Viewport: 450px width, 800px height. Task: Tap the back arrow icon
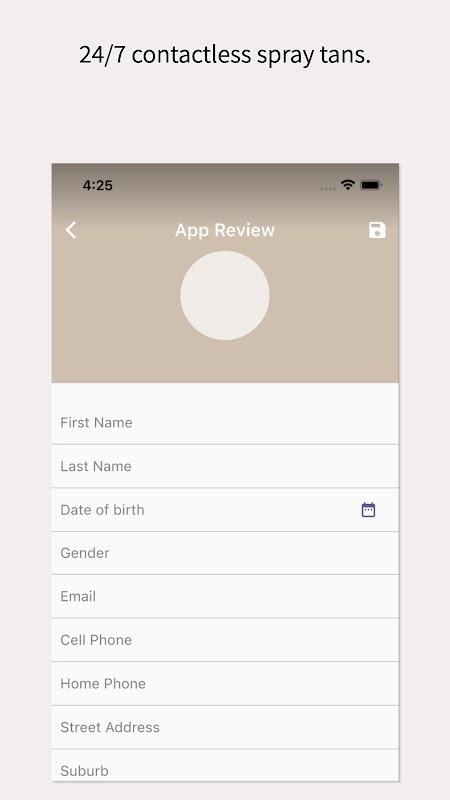pyautogui.click(x=71, y=230)
